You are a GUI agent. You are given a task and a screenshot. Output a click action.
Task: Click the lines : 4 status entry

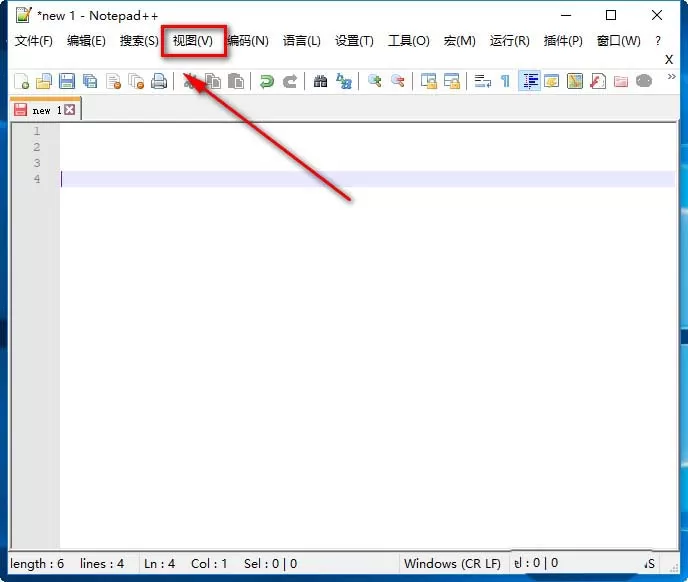102,564
